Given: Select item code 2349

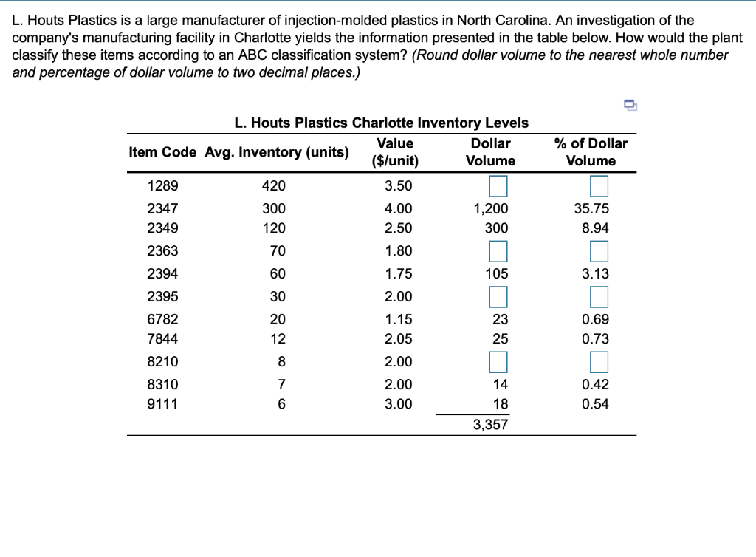Looking at the screenshot, I should click(x=162, y=228).
